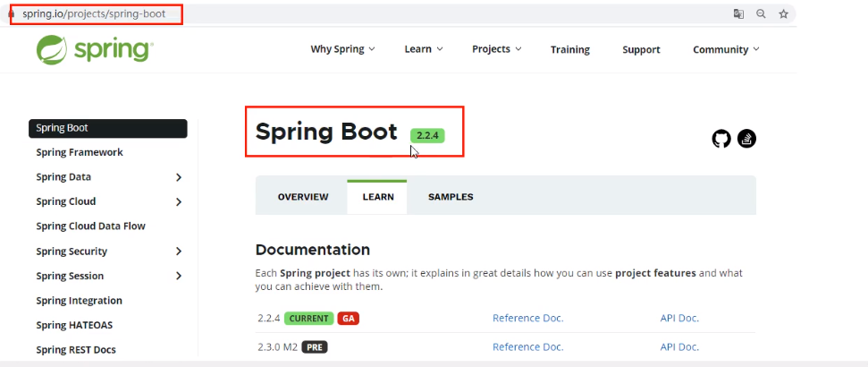The image size is (868, 367).
Task: Click the PRE badge on 2.3.0 M2 row
Action: tap(315, 347)
